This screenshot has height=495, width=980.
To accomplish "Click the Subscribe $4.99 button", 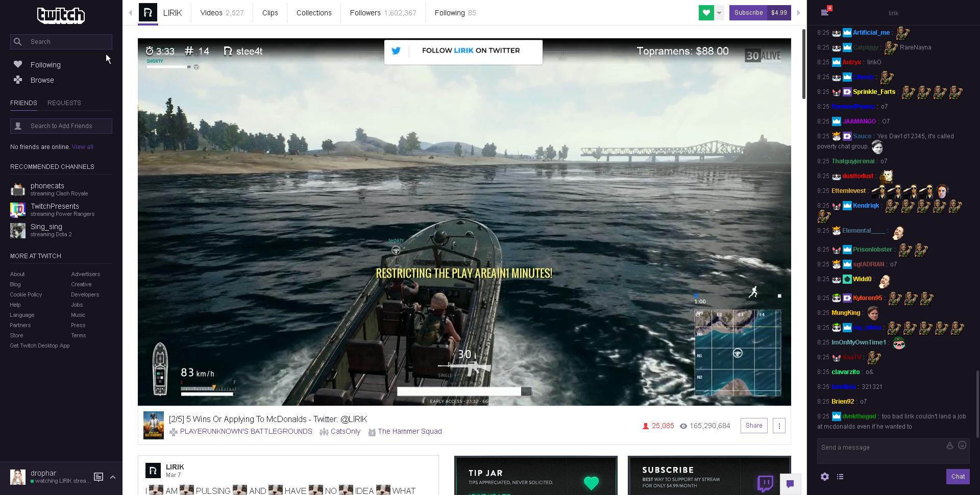I will (760, 13).
